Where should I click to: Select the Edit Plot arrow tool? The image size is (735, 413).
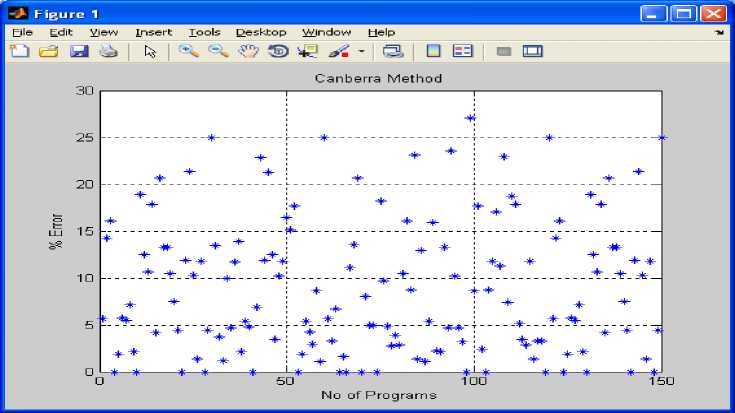pos(150,52)
